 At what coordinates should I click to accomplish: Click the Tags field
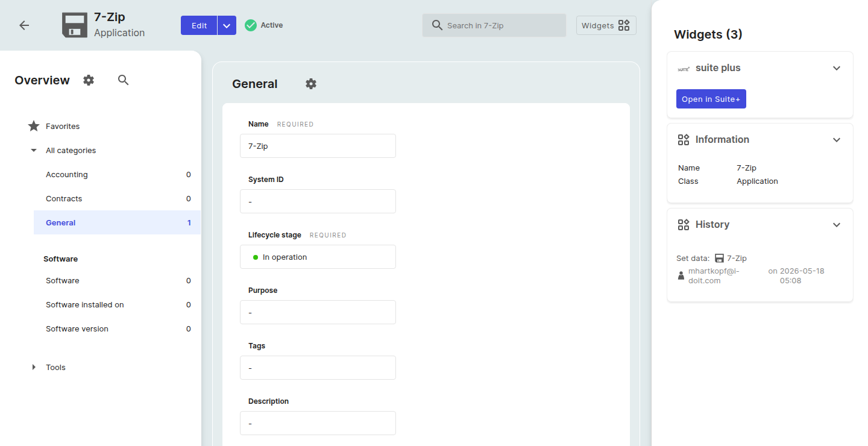tap(318, 368)
